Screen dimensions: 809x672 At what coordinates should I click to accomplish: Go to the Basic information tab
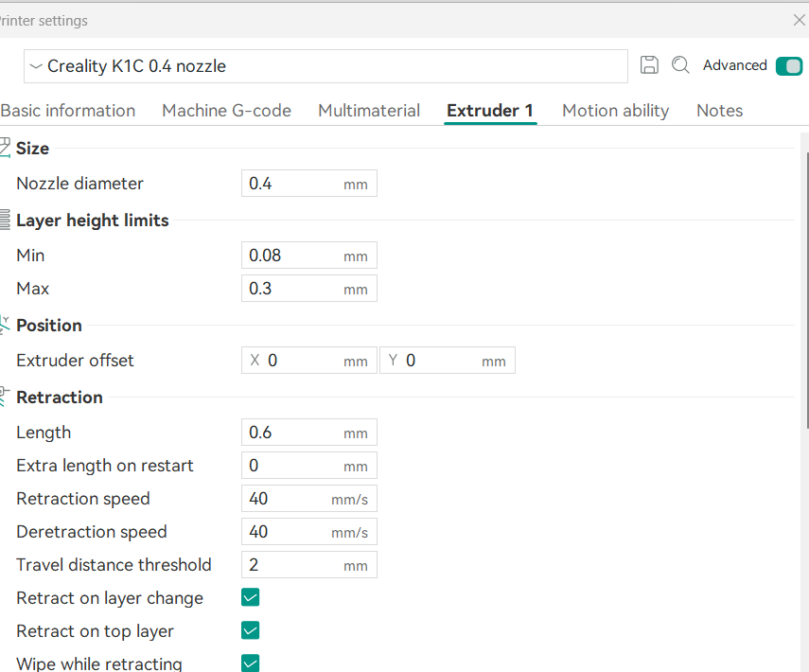pyautogui.click(x=67, y=111)
